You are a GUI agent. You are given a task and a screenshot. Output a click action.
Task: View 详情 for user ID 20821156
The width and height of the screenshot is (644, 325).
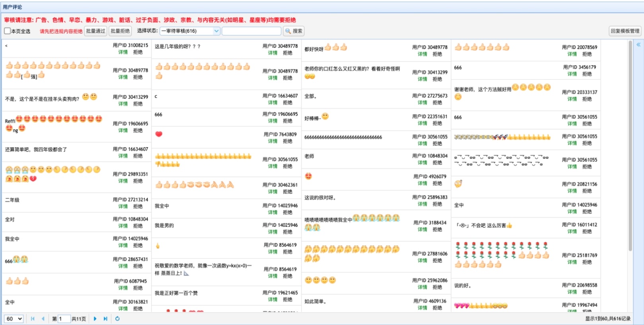pyautogui.click(x=572, y=191)
